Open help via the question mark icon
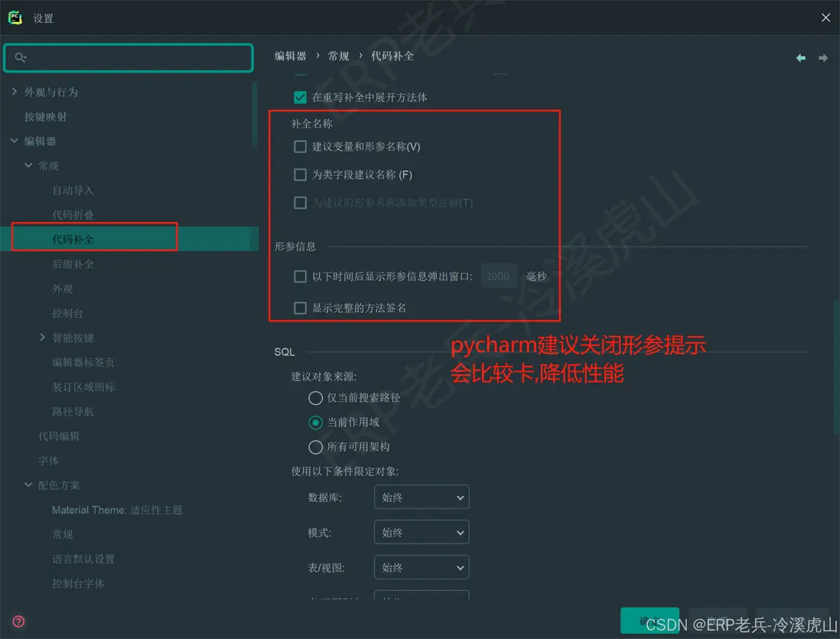 [x=18, y=621]
